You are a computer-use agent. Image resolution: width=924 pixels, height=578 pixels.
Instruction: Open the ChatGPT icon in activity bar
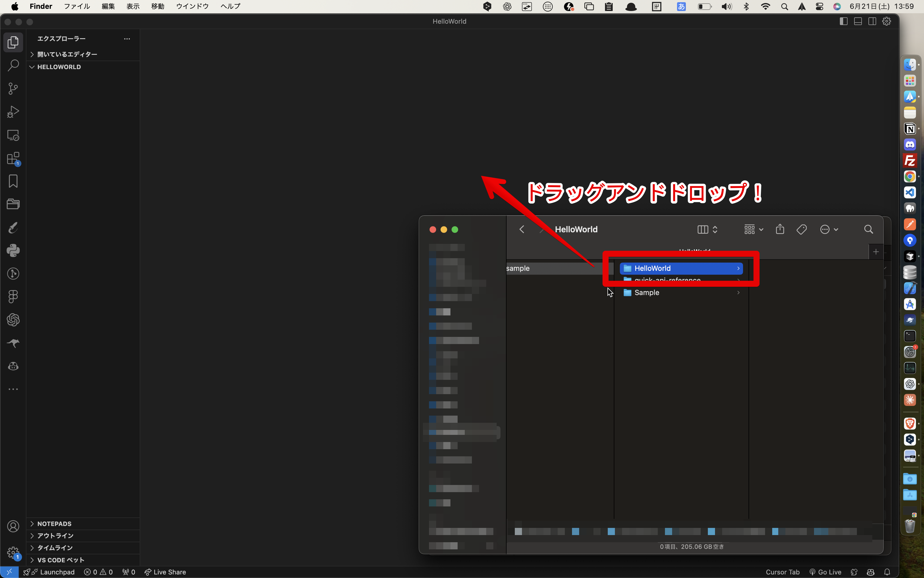point(13,320)
